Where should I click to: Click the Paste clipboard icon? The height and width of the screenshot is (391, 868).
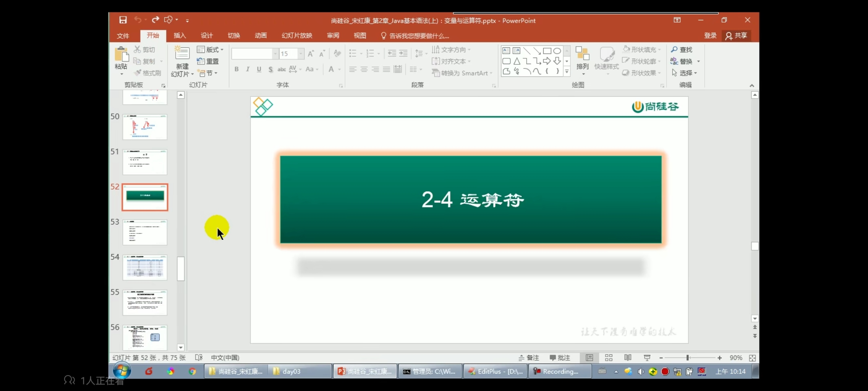tap(122, 54)
